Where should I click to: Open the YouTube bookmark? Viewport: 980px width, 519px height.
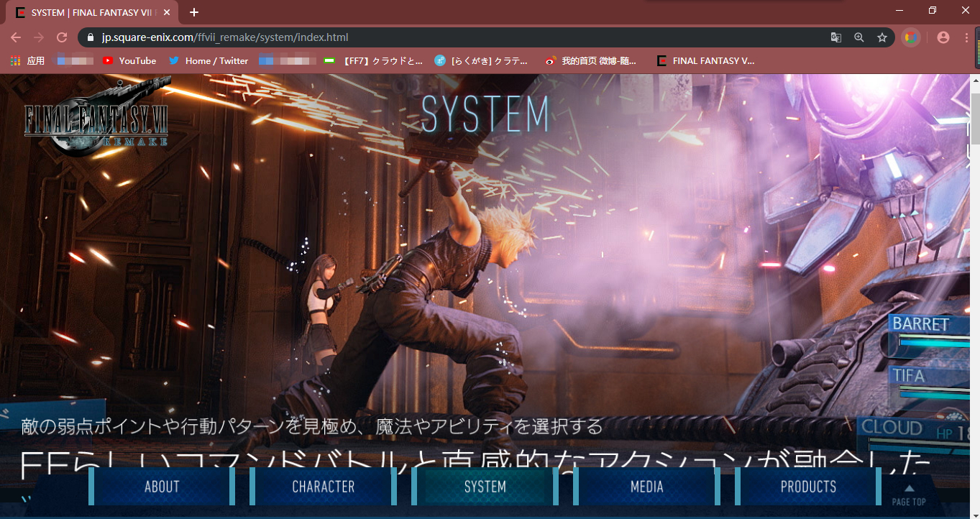[x=129, y=61]
